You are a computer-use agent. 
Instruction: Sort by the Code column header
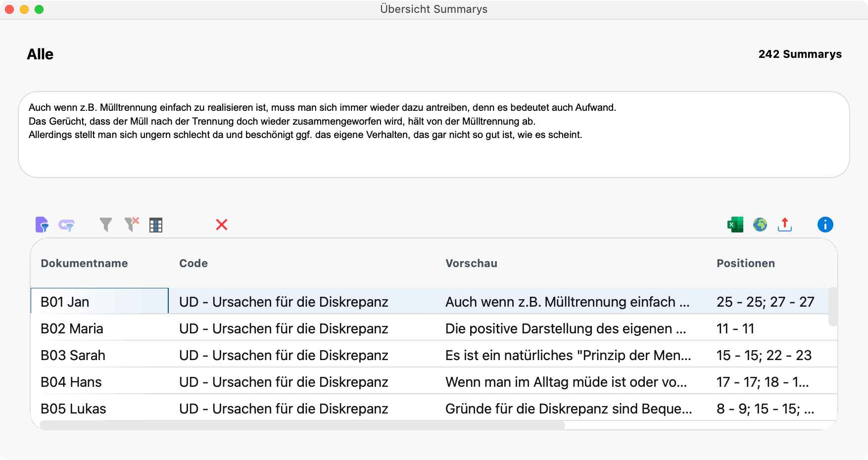point(193,264)
